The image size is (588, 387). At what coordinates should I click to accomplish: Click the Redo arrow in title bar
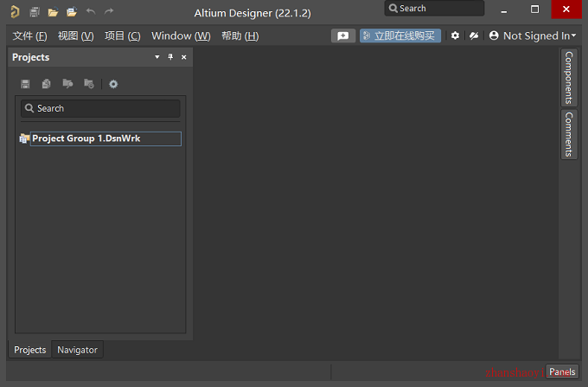pyautogui.click(x=109, y=11)
